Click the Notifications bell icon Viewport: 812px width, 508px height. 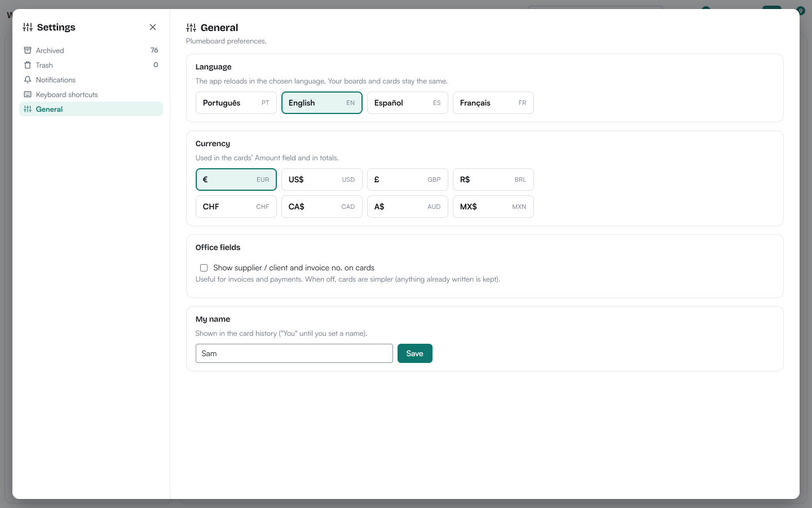(28, 80)
